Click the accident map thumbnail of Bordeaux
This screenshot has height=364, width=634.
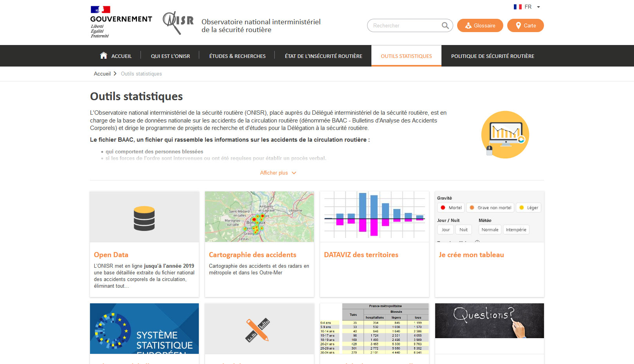pos(259,216)
